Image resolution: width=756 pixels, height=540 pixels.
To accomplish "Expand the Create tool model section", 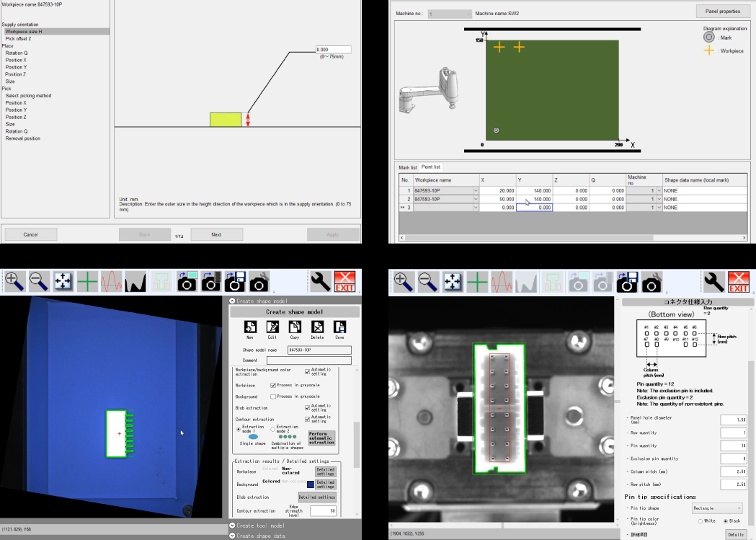I will click(232, 526).
